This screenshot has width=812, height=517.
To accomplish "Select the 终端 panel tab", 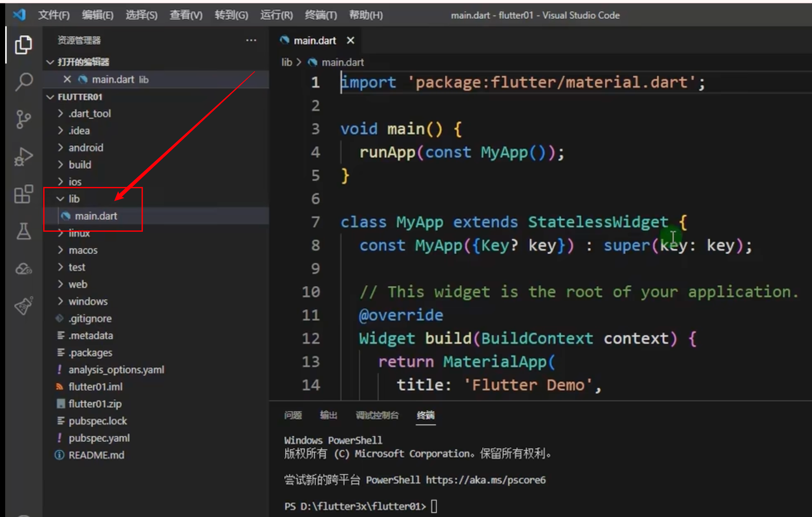I will [x=426, y=415].
